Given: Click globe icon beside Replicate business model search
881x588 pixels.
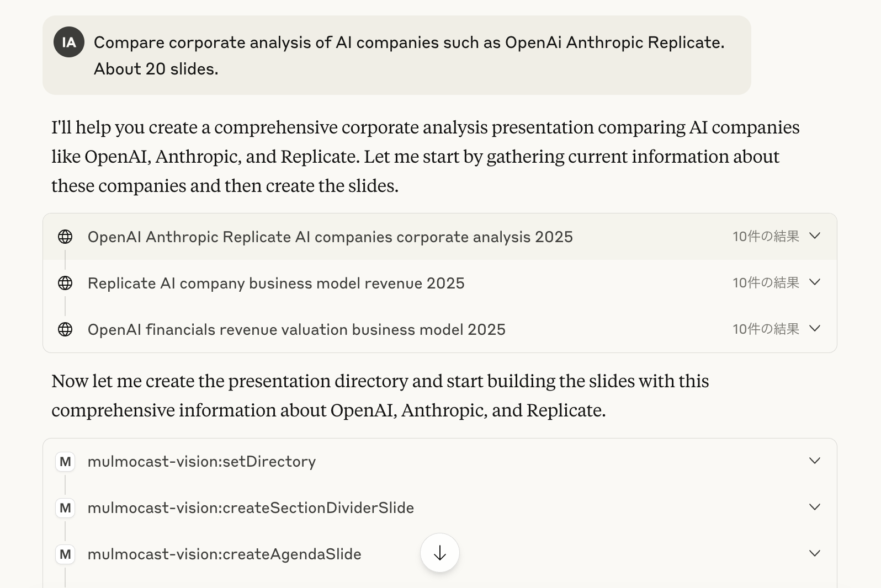Looking at the screenshot, I should (x=65, y=283).
